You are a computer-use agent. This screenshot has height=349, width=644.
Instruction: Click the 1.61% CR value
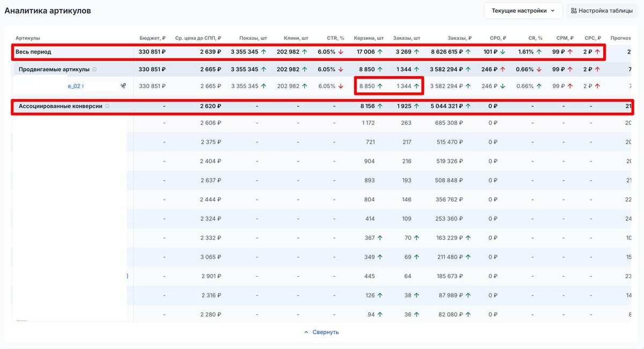click(526, 52)
